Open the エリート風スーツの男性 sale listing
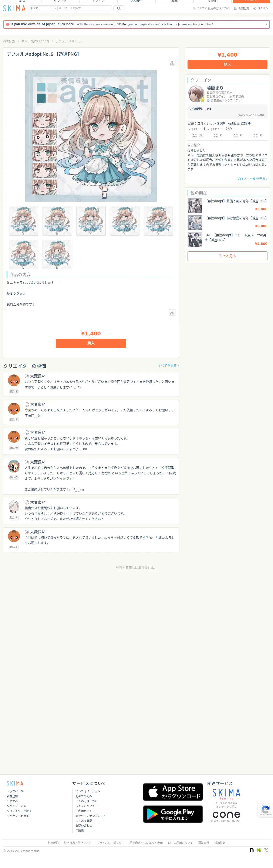The height and width of the screenshot is (868, 273). point(227,240)
